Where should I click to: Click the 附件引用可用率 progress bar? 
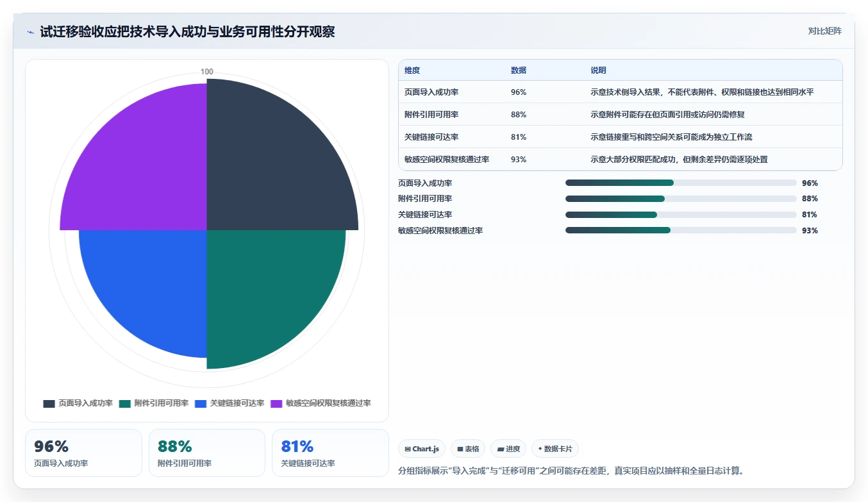point(681,199)
